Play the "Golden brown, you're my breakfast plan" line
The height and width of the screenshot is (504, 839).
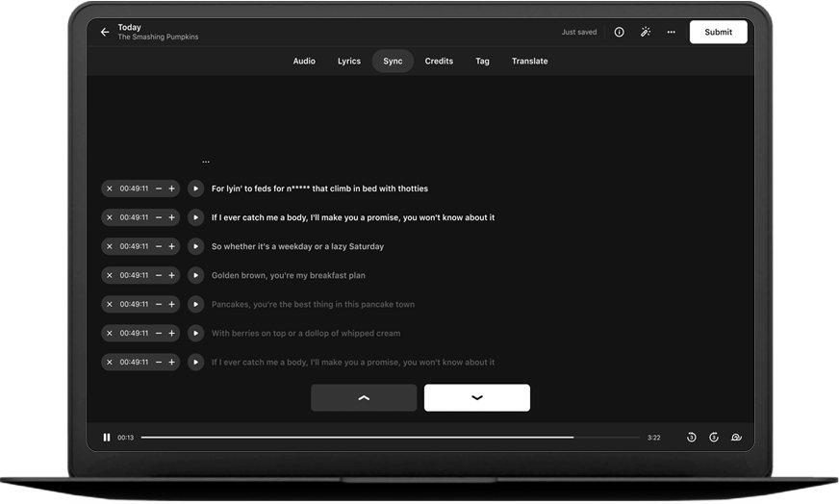196,275
